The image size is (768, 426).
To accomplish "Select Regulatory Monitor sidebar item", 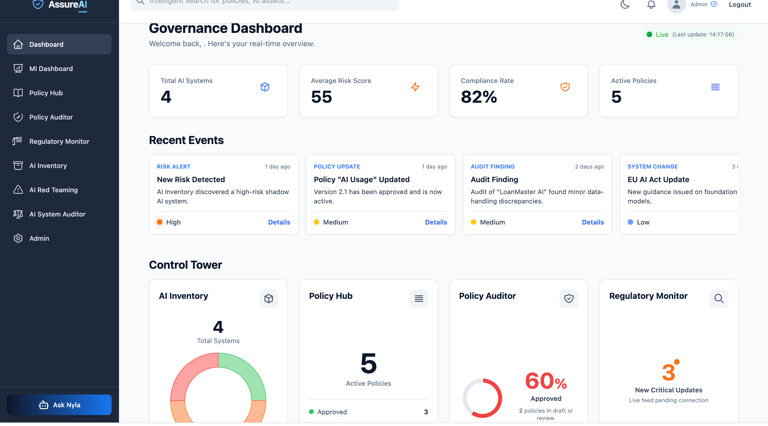I will (59, 141).
